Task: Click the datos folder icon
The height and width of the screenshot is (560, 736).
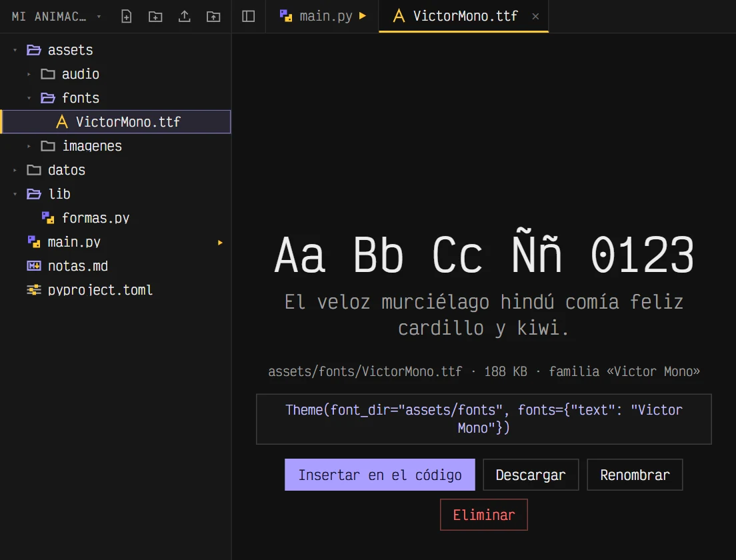Action: coord(34,170)
